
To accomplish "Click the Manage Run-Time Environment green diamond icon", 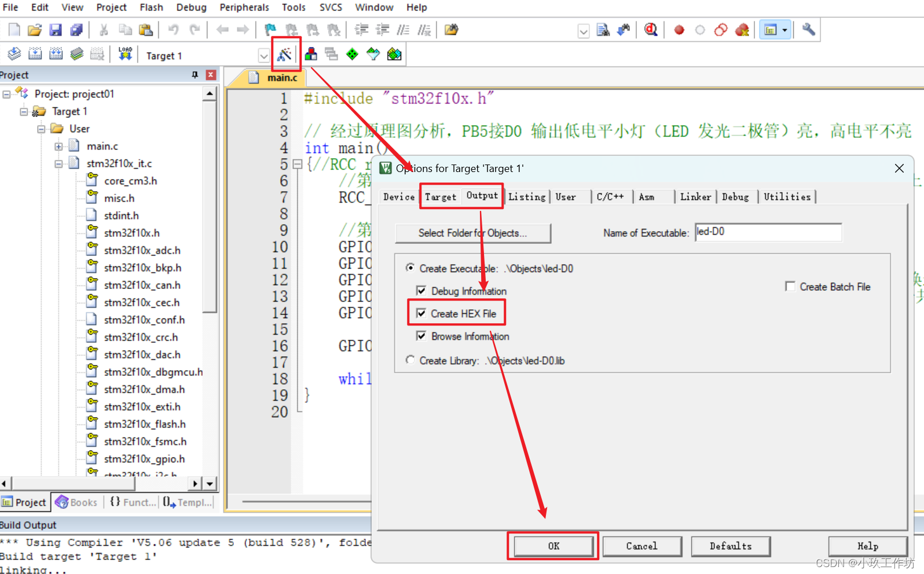I will tap(352, 54).
